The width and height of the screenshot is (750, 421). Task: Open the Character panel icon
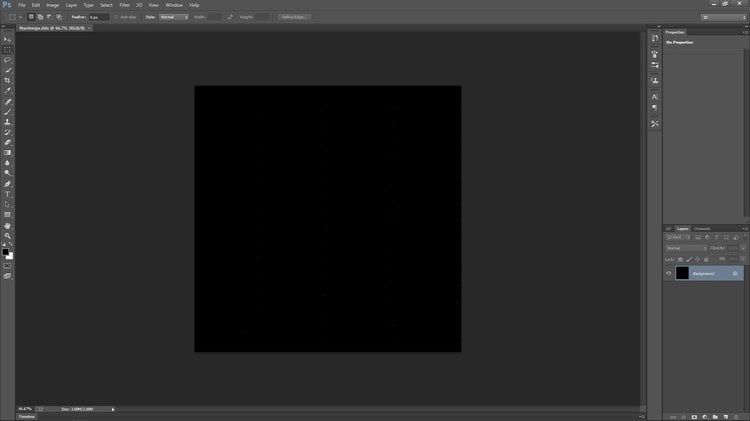654,97
